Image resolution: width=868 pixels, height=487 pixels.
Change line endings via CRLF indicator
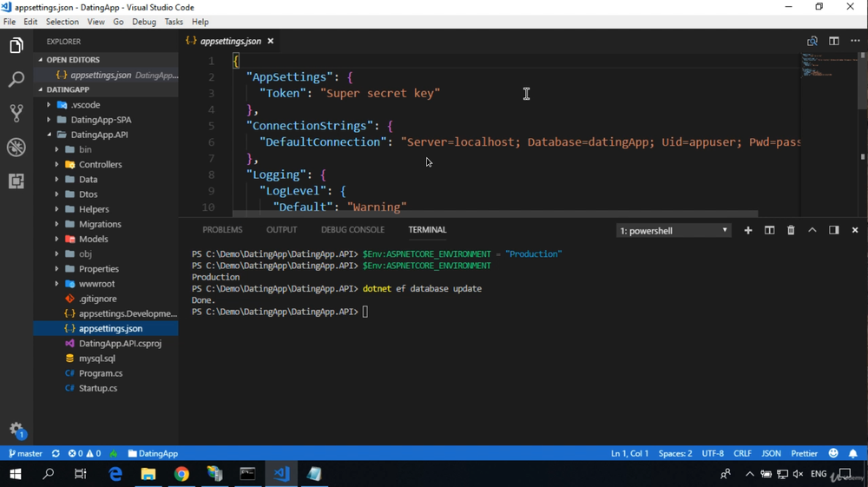[742, 453]
